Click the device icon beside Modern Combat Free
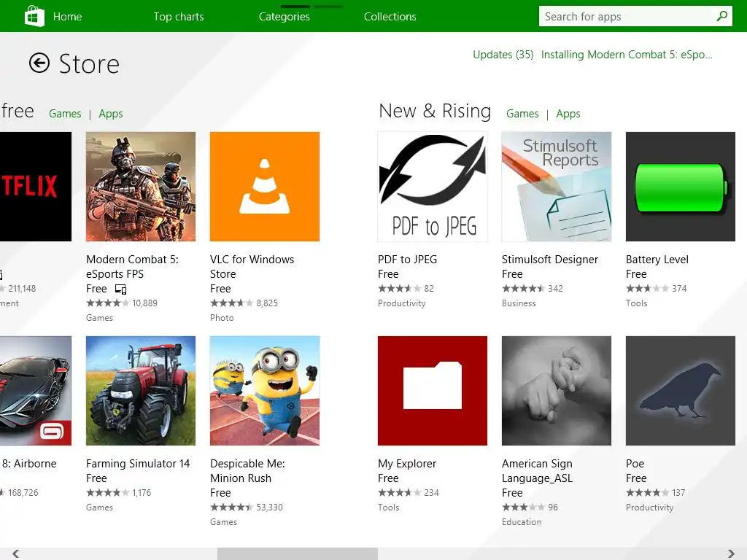This screenshot has height=560, width=747. 120,289
